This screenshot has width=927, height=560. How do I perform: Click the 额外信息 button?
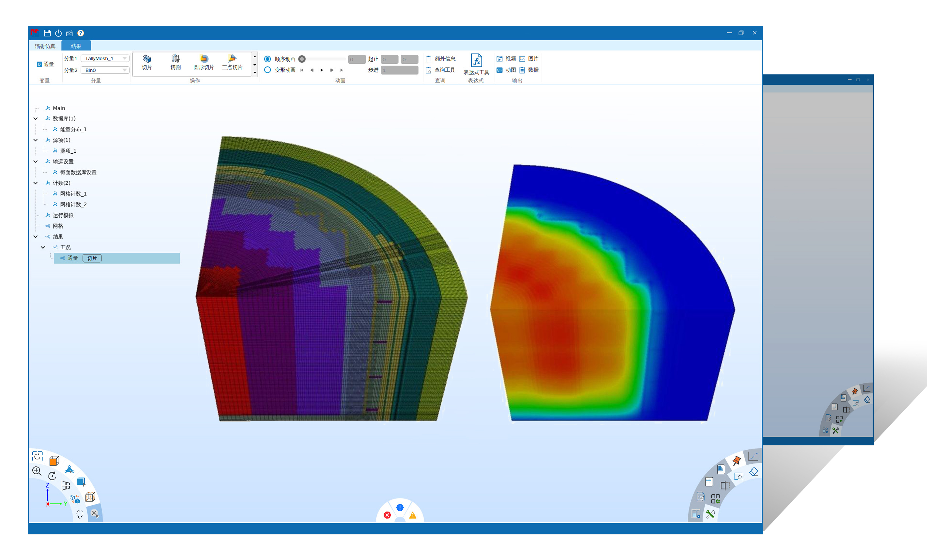coord(441,59)
